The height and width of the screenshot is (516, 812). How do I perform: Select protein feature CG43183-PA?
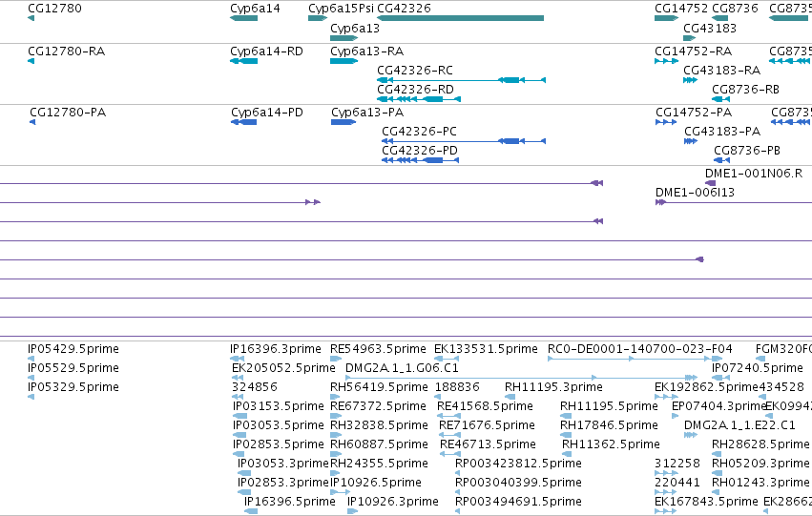[x=691, y=141]
